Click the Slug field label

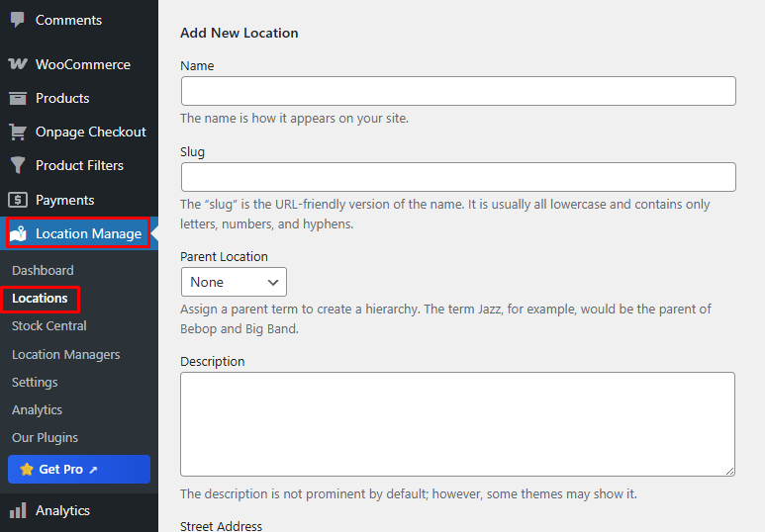(x=192, y=152)
